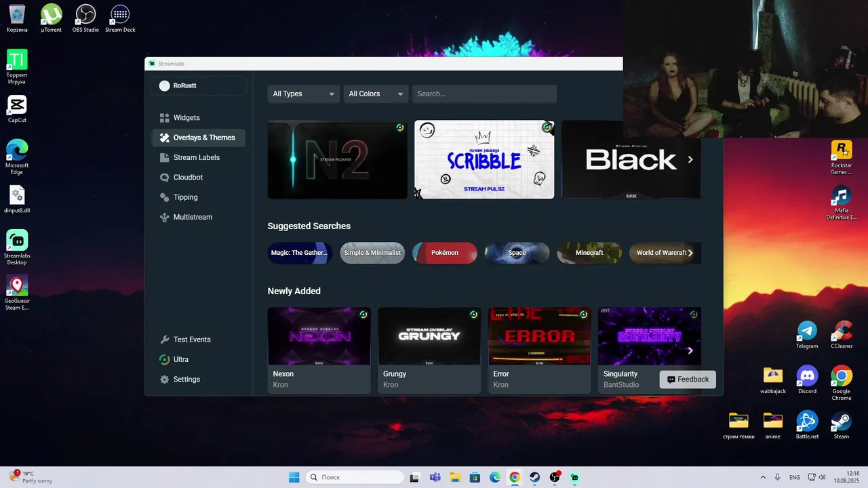868x488 pixels.
Task: Open the Battle.net desktop icon
Action: [x=807, y=425]
